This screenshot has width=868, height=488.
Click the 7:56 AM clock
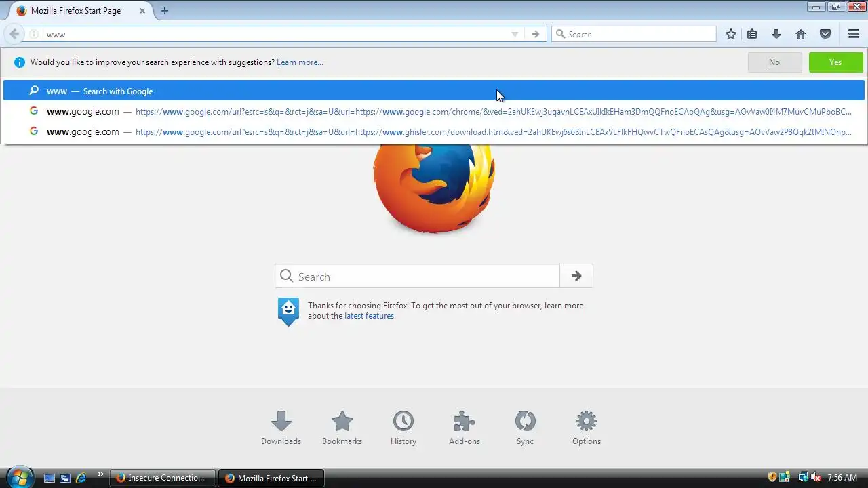842,478
